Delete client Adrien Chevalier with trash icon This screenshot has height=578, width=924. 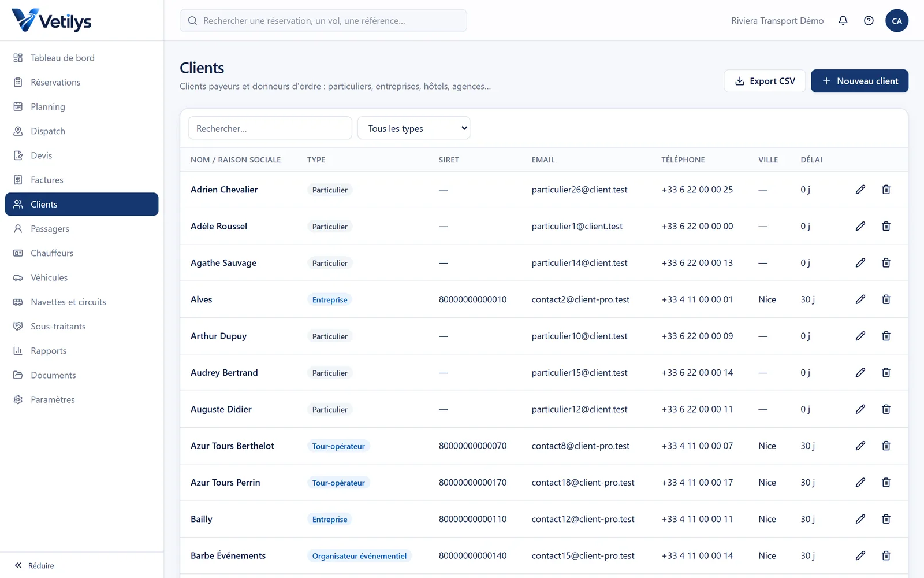(886, 190)
